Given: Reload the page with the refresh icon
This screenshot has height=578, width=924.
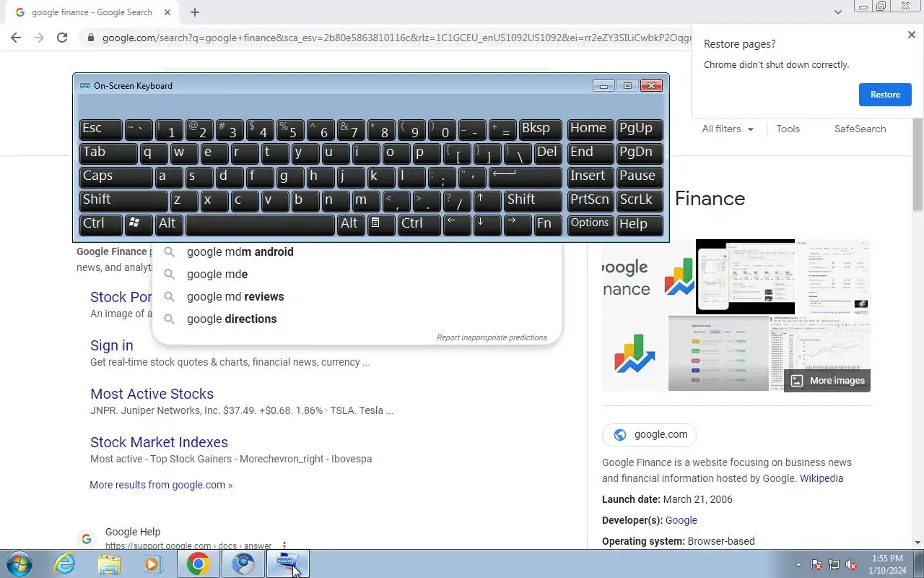Looking at the screenshot, I should [62, 38].
